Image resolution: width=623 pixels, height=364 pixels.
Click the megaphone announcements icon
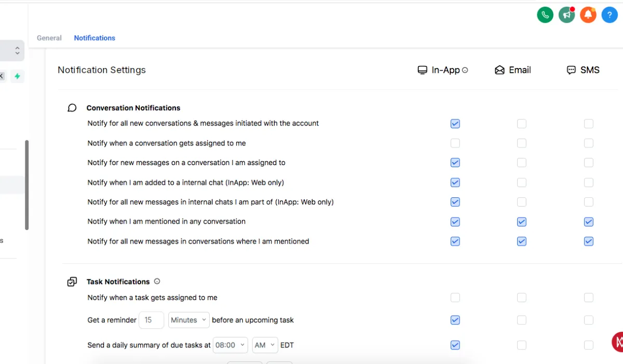(567, 15)
